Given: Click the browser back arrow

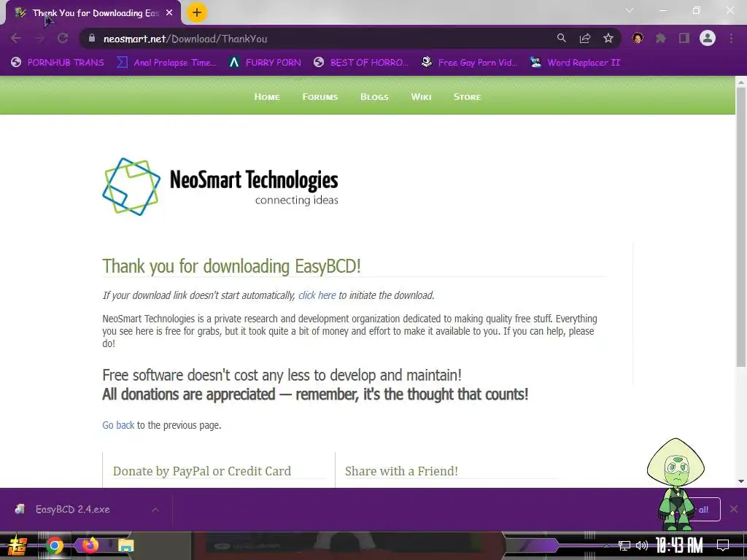Looking at the screenshot, I should pyautogui.click(x=16, y=39).
